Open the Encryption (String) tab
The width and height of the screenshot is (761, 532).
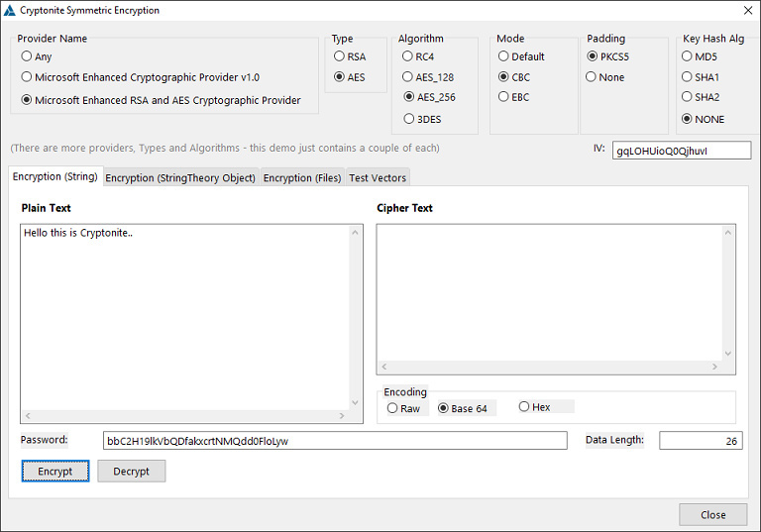click(55, 176)
